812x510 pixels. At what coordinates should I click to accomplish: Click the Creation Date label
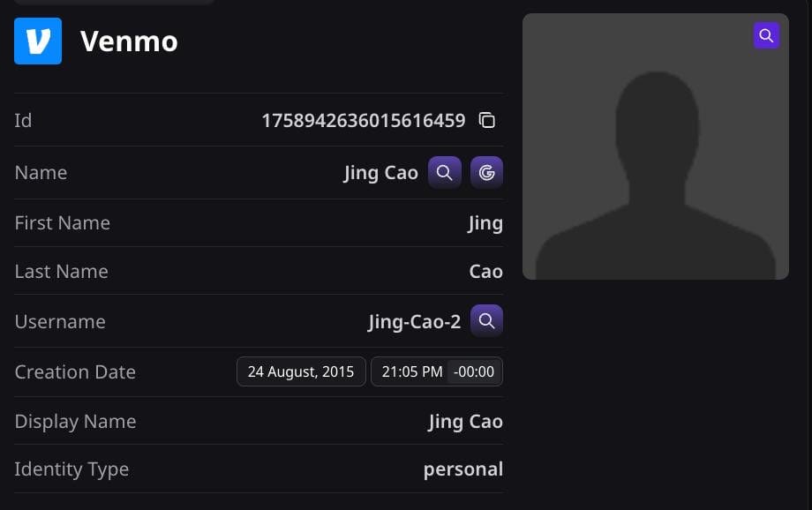coord(75,371)
